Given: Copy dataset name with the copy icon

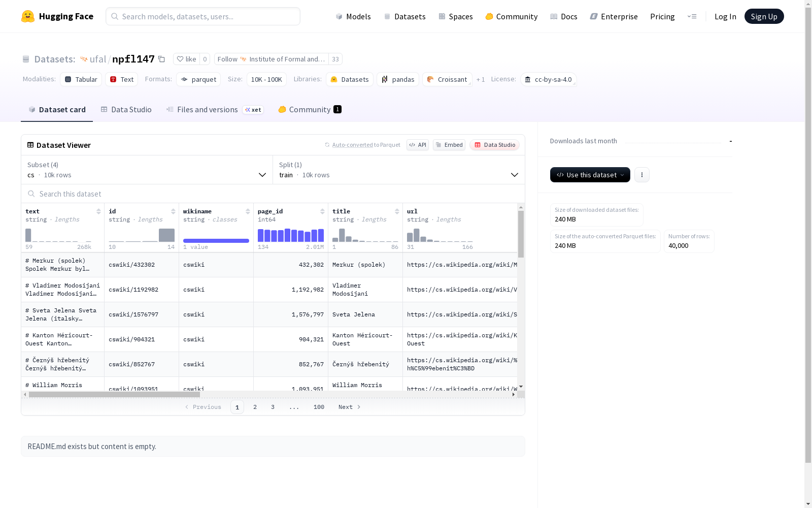Looking at the screenshot, I should pos(161,59).
